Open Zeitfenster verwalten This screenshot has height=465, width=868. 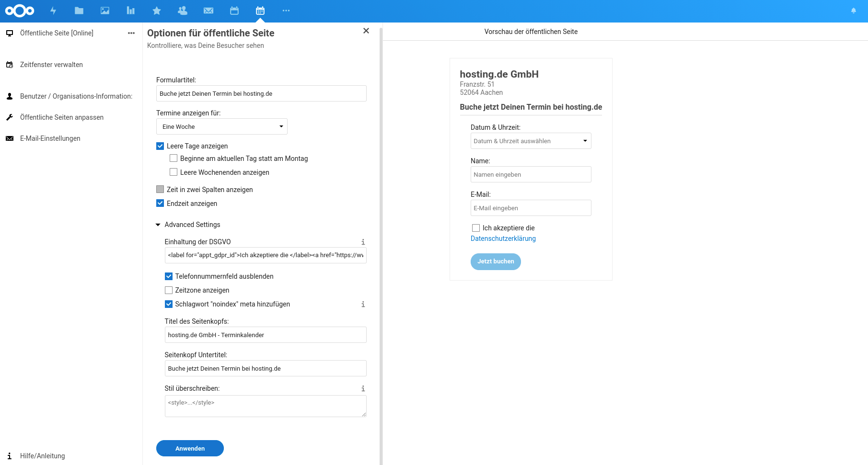pos(51,65)
